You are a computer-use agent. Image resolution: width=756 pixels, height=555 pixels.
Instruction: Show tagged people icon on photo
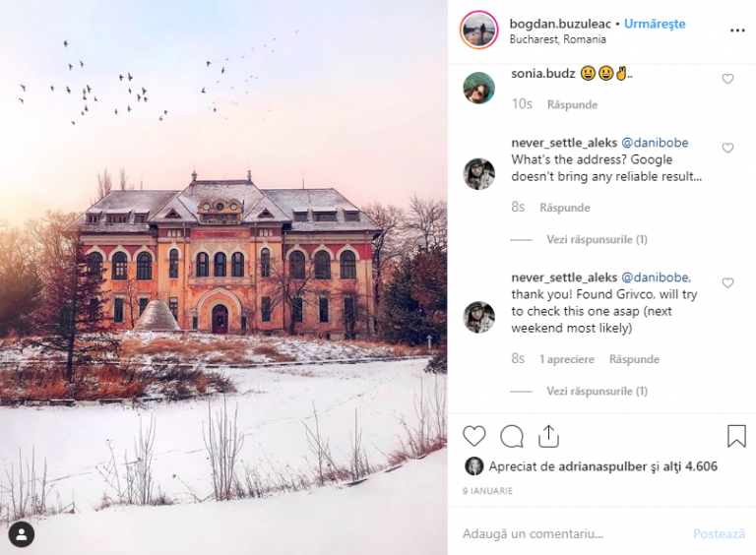point(22,533)
